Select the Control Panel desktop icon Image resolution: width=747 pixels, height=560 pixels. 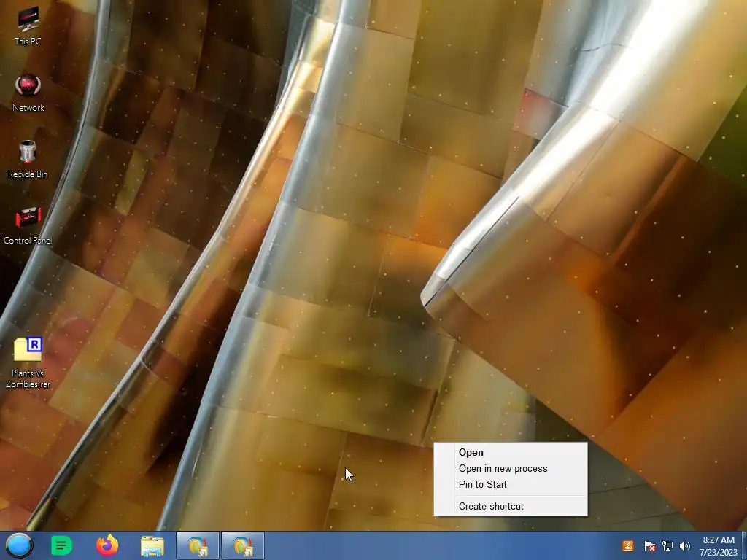pos(28,226)
